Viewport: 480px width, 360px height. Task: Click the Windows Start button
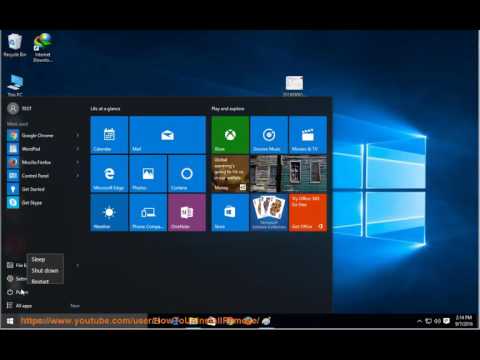coord(10,321)
